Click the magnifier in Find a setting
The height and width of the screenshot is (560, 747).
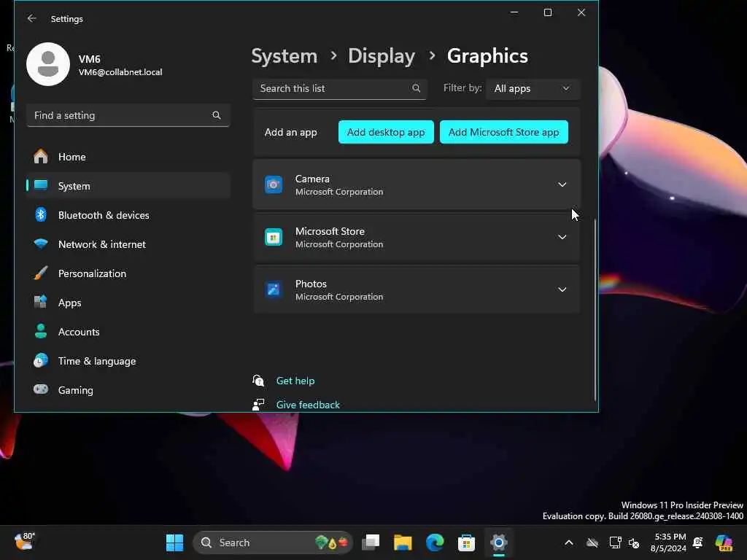coord(216,115)
